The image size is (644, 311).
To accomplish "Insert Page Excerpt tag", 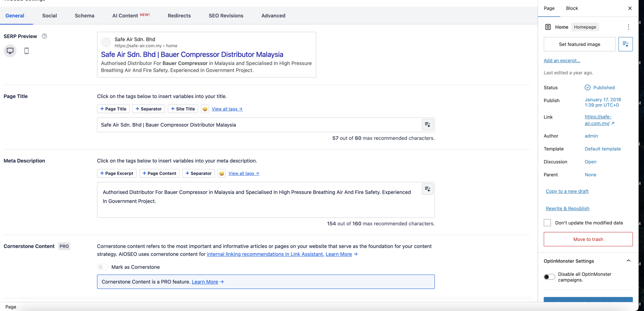I will (117, 173).
